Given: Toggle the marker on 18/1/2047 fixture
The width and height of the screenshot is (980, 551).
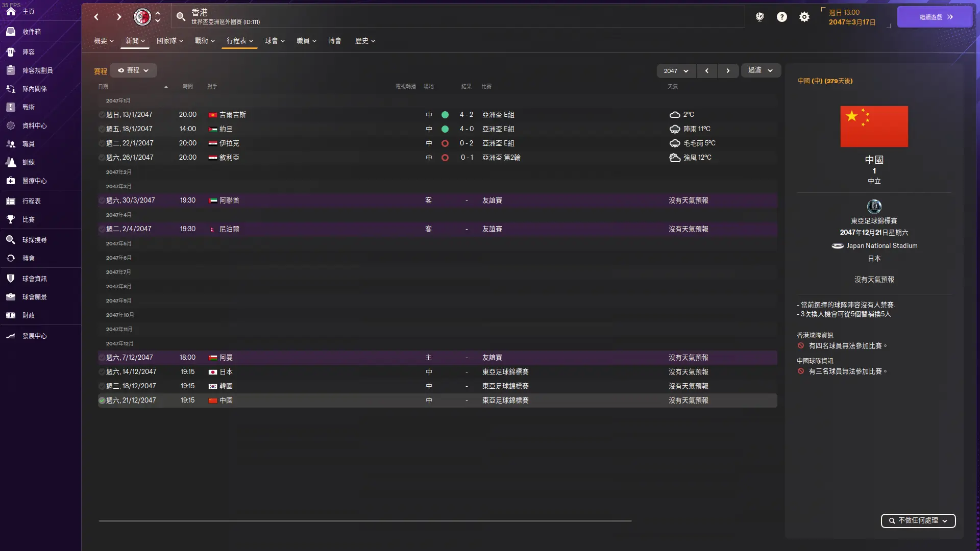Looking at the screenshot, I should [102, 129].
